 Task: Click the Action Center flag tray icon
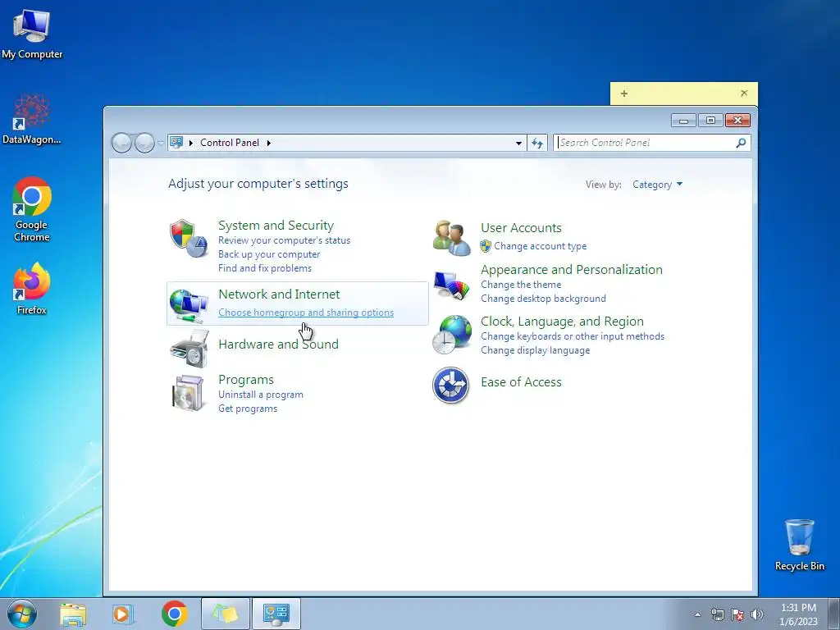pos(737,614)
